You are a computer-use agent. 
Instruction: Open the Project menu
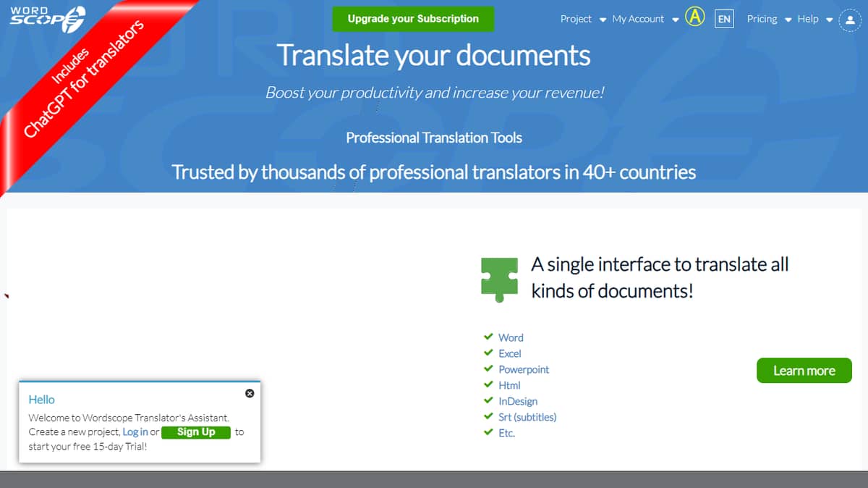pos(576,19)
